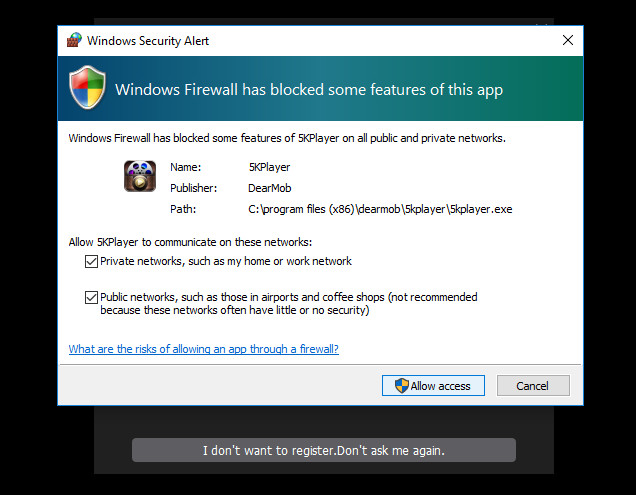Click the 5kplayer.exe path text

[x=380, y=209]
